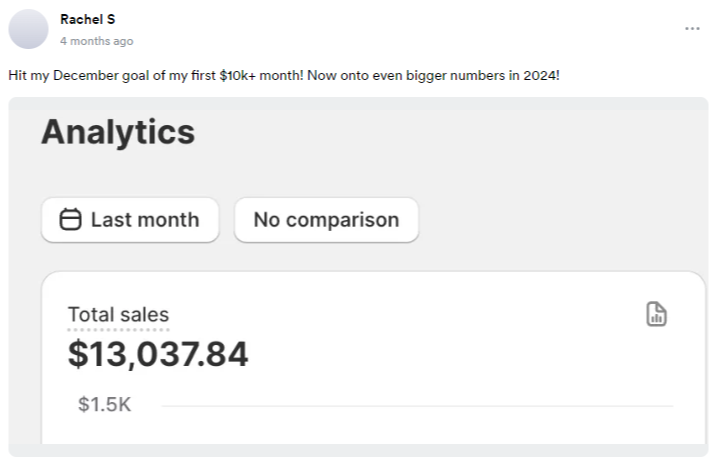Click the dotted-underlined Total sales label
Viewport: 715px width, 460px height.
(x=118, y=315)
